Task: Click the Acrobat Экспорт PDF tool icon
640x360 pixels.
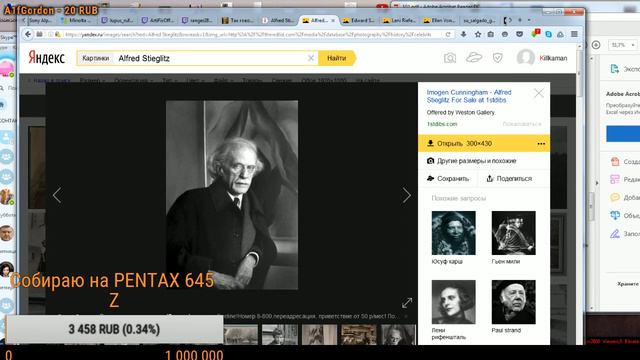Action: (615, 69)
